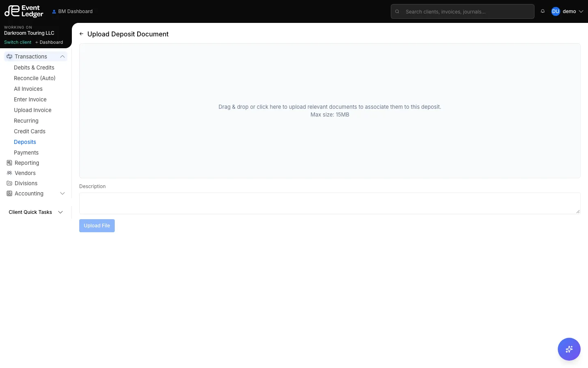Open Divisions

pyautogui.click(x=26, y=183)
